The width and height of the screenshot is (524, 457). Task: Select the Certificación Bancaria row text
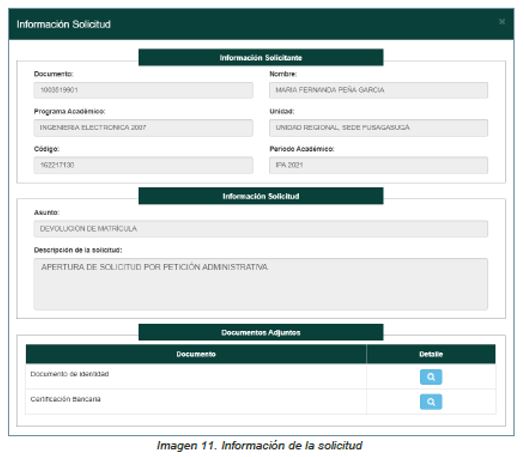(x=66, y=399)
